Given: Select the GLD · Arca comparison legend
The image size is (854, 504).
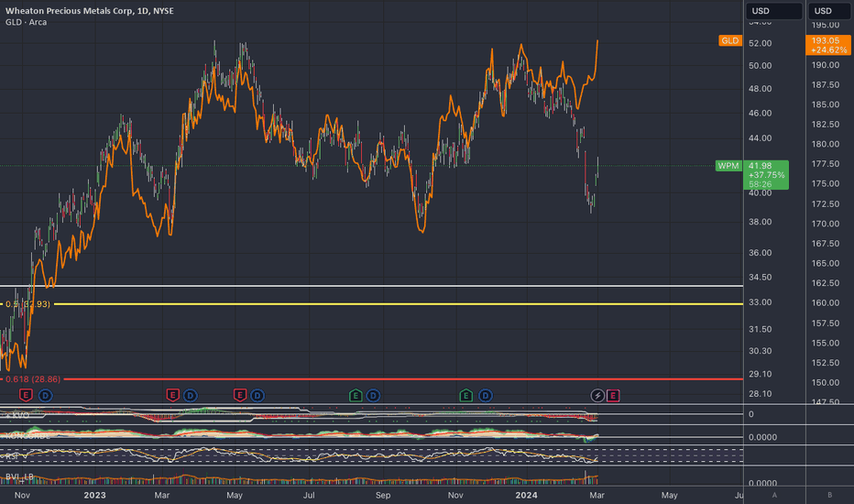Looking at the screenshot, I should click(27, 22).
